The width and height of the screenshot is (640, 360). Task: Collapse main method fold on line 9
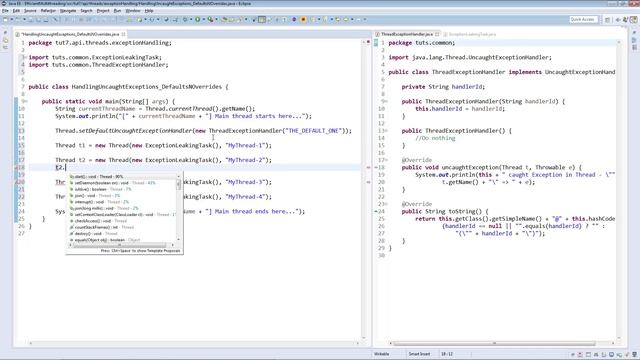click(x=25, y=101)
